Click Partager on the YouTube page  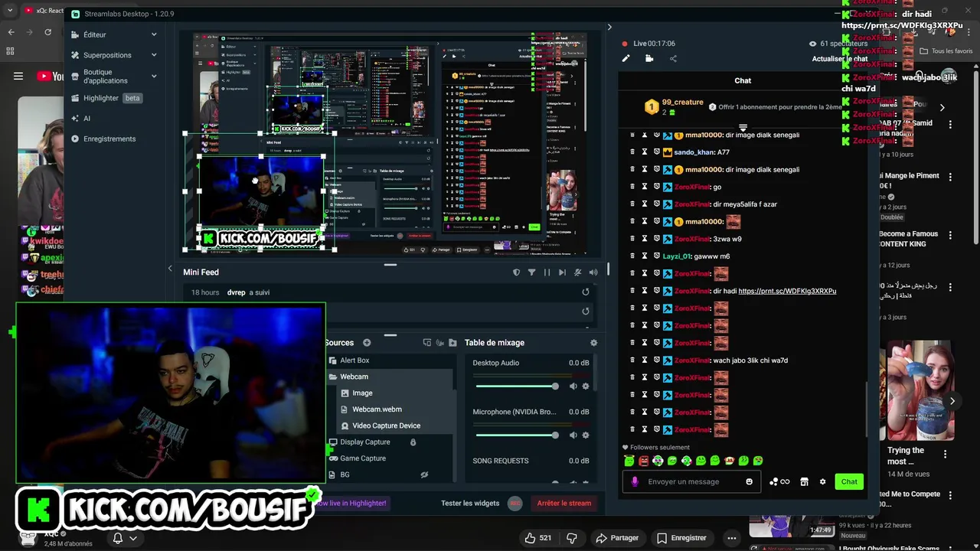coord(617,538)
